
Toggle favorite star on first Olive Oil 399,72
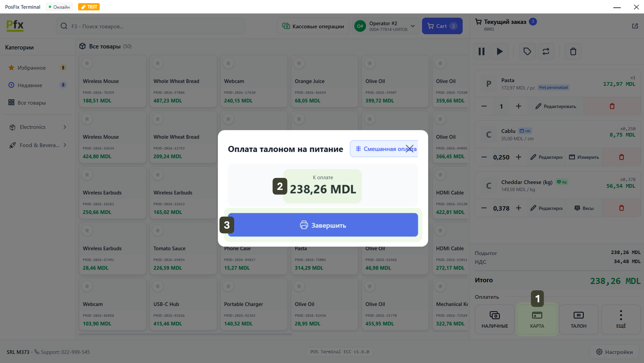pos(369,63)
